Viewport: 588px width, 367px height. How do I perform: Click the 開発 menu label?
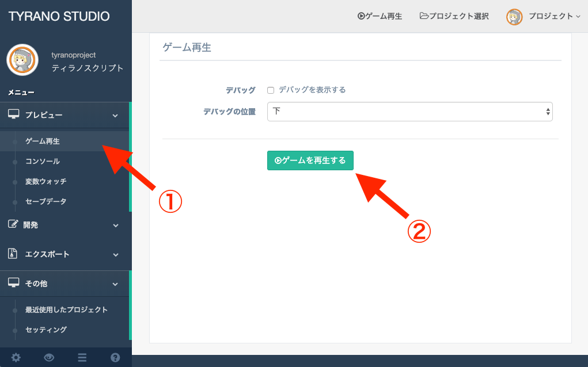click(31, 225)
